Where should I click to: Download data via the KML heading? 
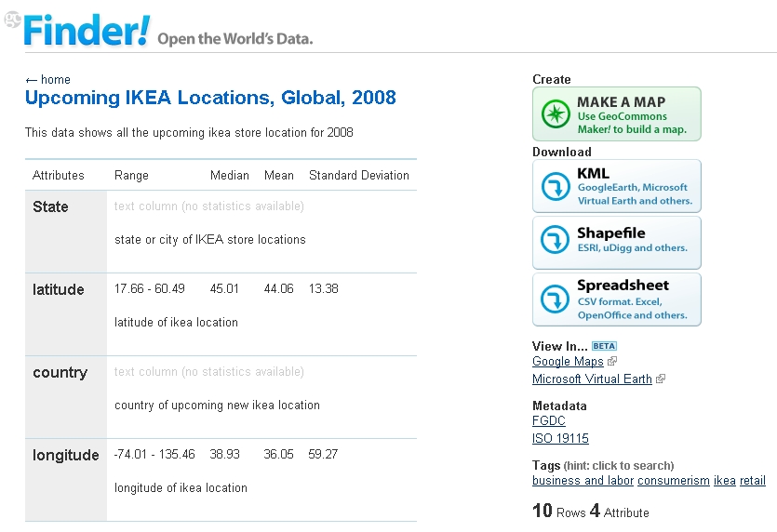click(x=593, y=173)
